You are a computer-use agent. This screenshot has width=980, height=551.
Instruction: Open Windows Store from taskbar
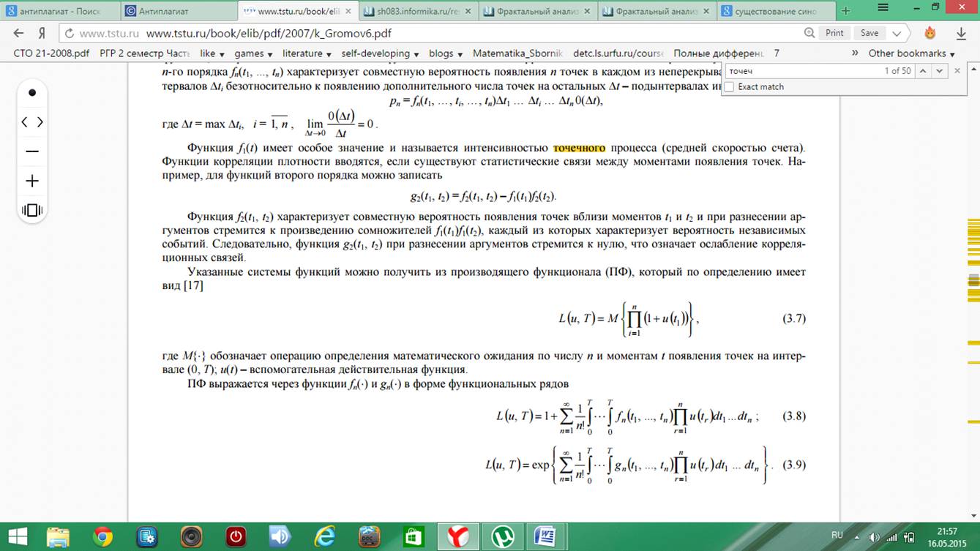point(413,536)
